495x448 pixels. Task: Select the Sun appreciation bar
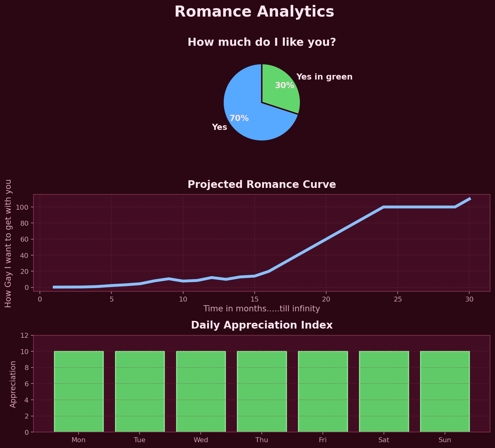(x=445, y=392)
